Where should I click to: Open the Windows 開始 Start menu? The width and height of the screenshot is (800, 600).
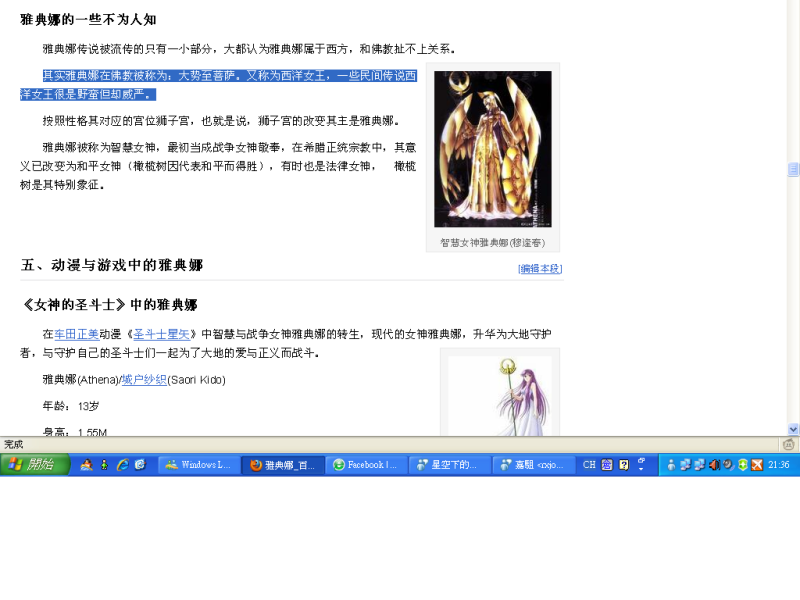click(35, 465)
